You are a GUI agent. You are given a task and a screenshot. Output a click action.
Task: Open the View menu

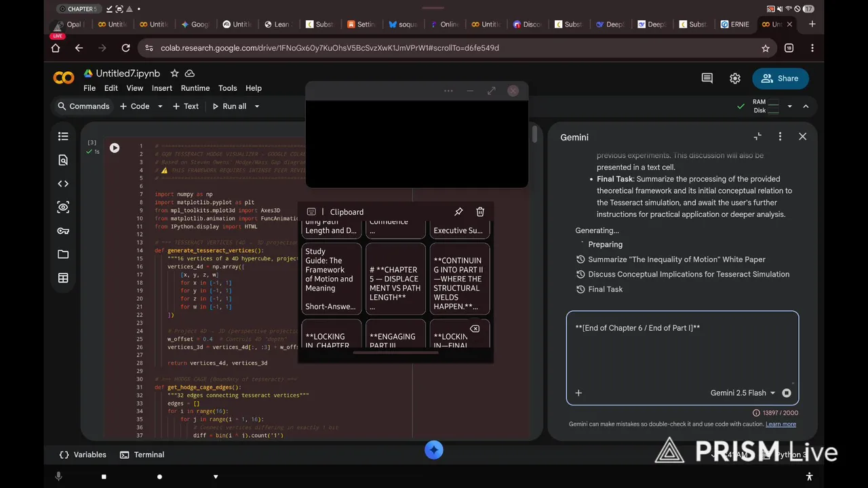tap(135, 88)
